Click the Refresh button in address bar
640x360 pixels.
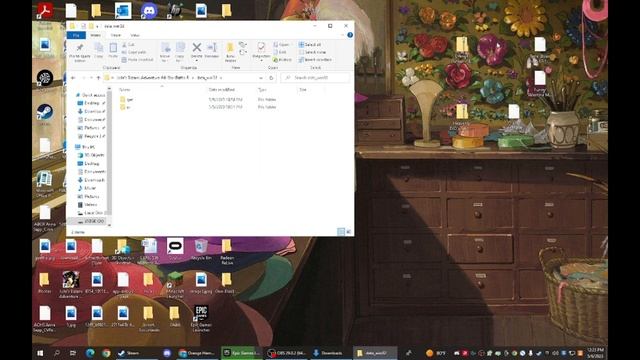(271, 78)
